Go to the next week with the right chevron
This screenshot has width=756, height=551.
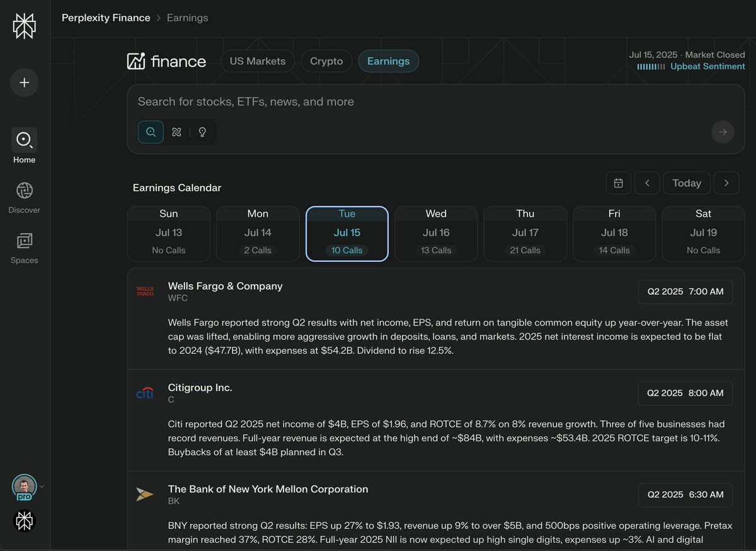pos(726,183)
